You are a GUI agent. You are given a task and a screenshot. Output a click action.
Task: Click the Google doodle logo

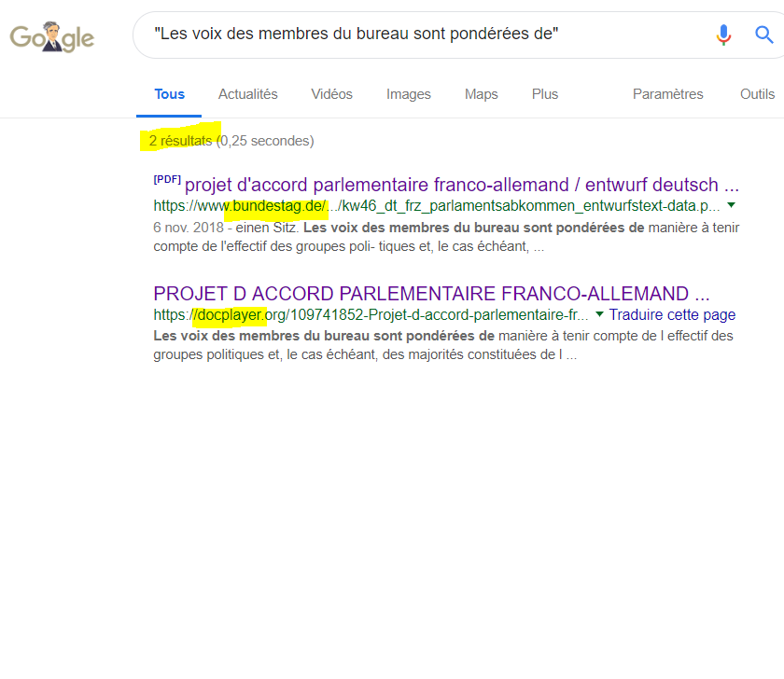[52, 37]
